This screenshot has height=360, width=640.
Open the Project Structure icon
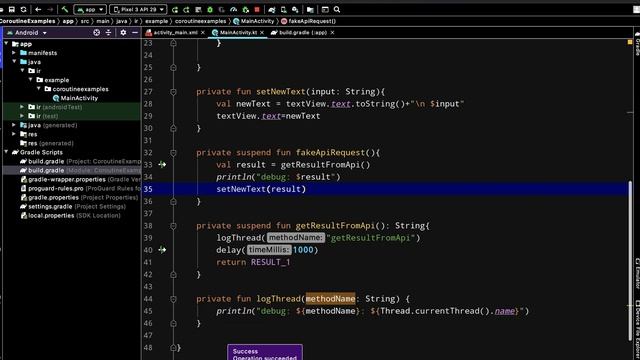point(310,9)
